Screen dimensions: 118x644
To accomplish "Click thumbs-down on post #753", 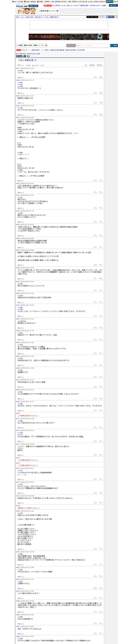I will click(101, 208).
